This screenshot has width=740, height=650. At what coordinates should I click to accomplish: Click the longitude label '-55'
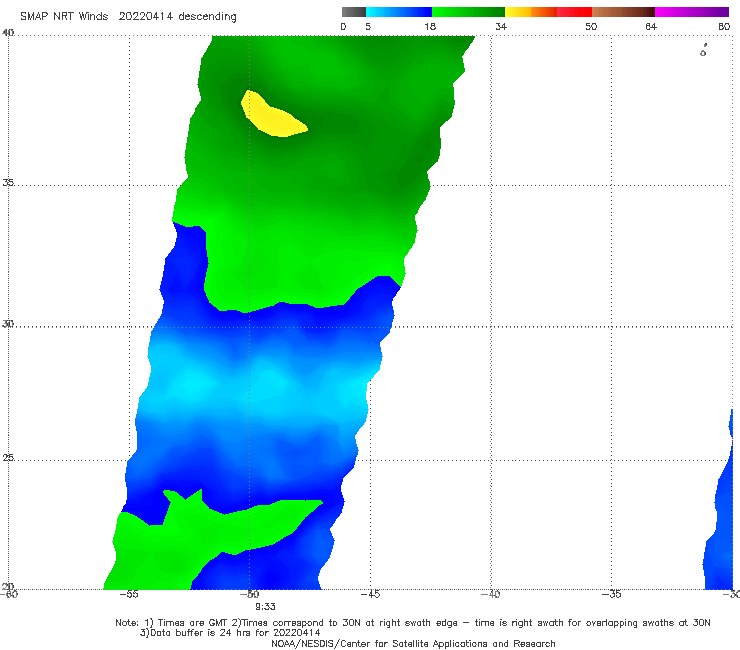tap(129, 594)
